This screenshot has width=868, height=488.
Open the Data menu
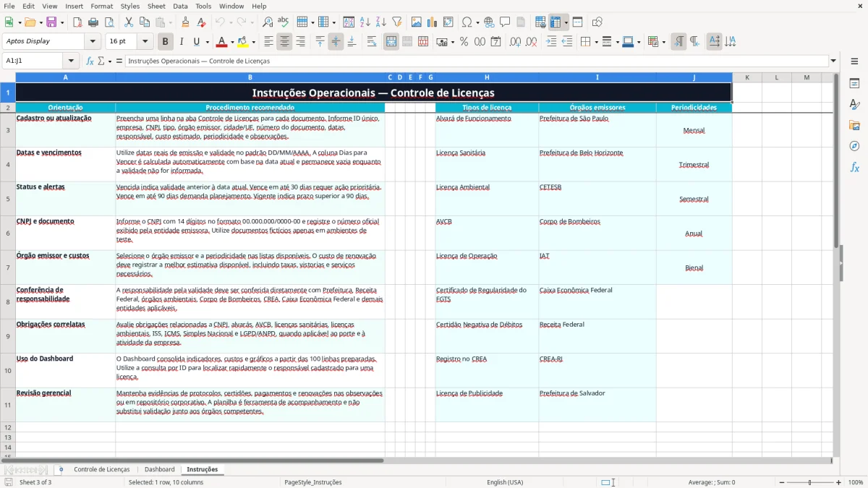point(180,6)
